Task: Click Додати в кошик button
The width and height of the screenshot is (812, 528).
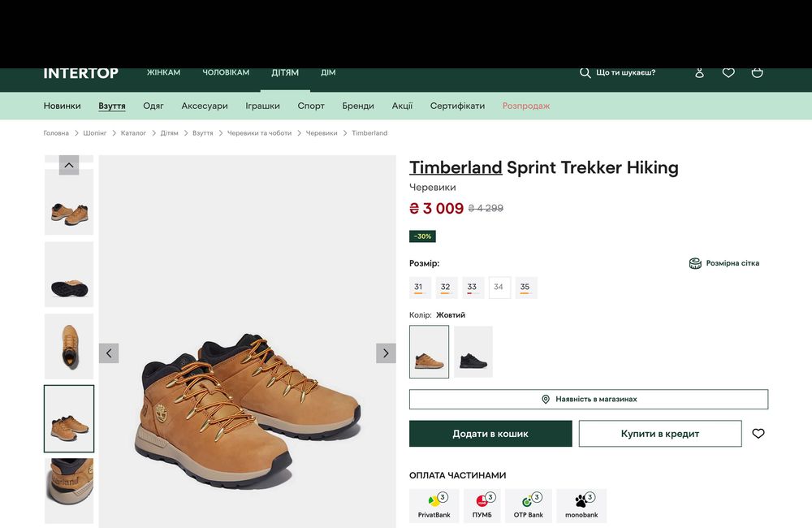Action: coord(490,434)
